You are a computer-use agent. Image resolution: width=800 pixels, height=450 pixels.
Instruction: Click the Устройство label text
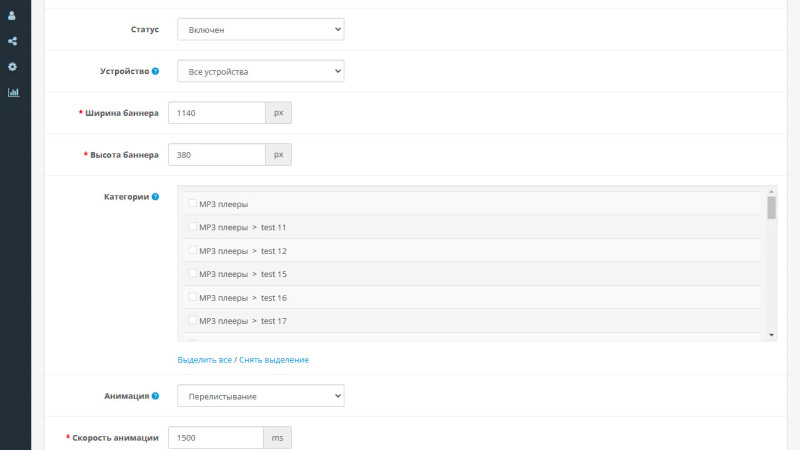[124, 71]
